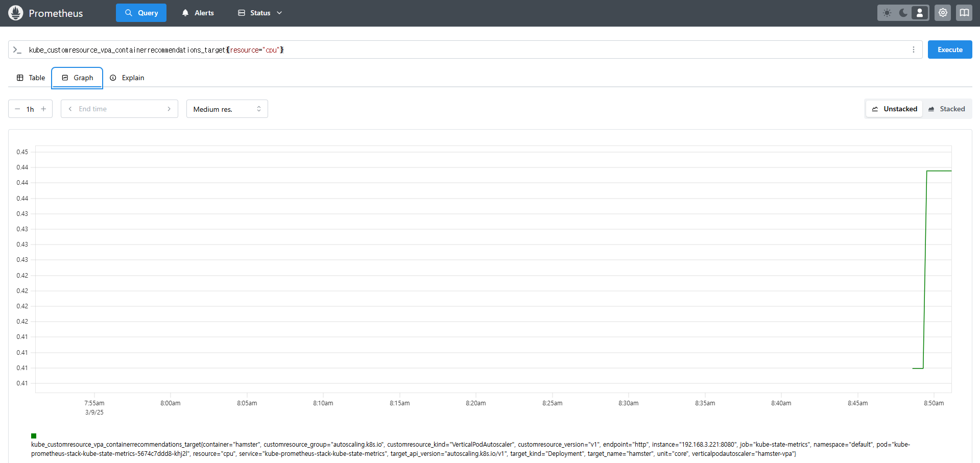The height and width of the screenshot is (463, 980).
Task: Step end time forward with right chevron
Action: (x=169, y=109)
